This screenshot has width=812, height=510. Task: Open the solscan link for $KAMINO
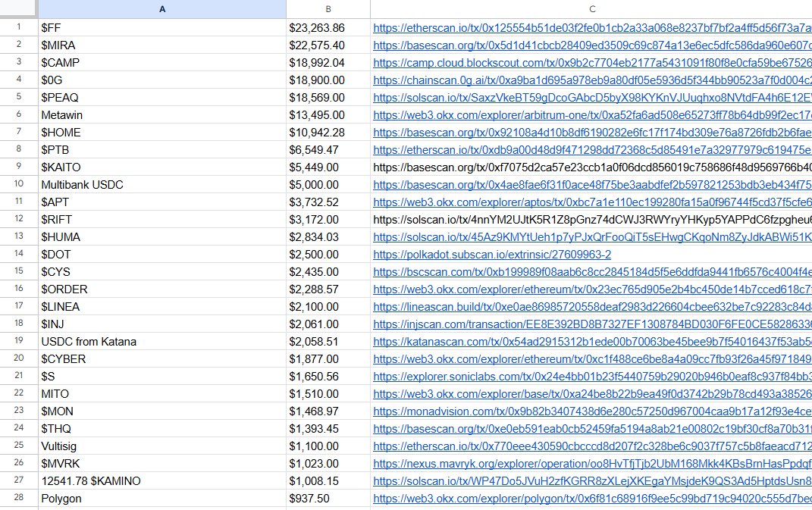point(592,481)
